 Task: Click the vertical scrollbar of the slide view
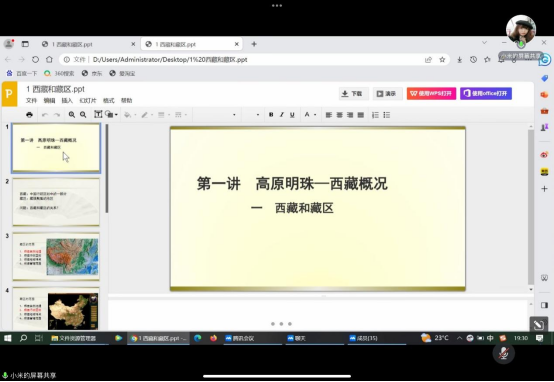coord(531,207)
